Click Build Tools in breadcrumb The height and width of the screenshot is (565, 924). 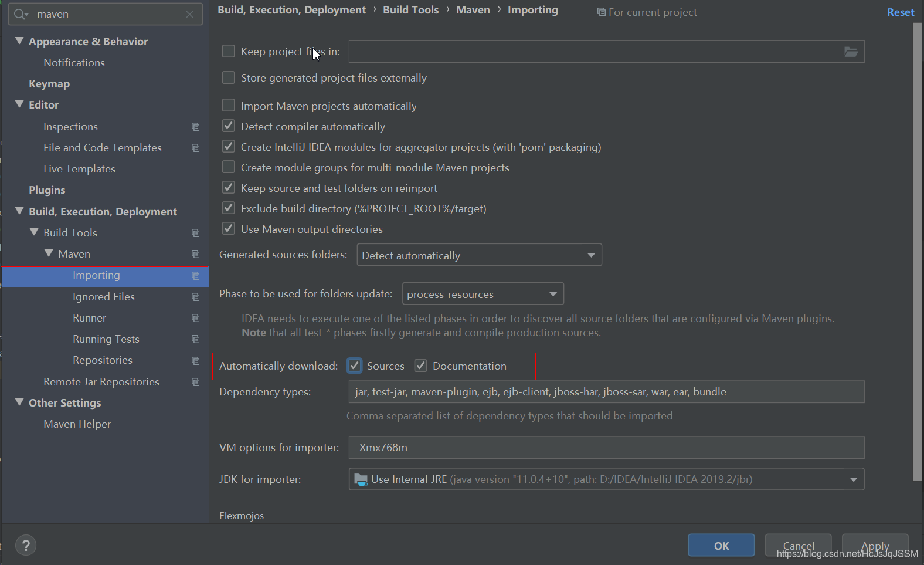click(x=411, y=10)
